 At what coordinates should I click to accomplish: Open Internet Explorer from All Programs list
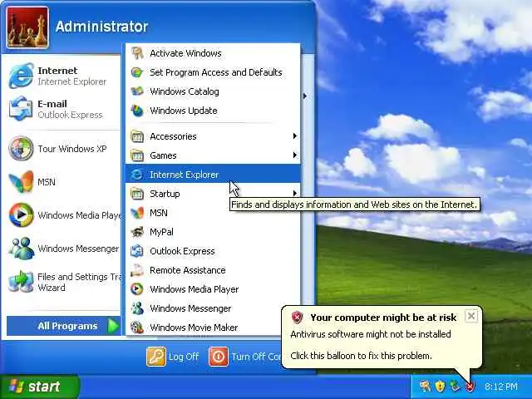[x=213, y=175]
